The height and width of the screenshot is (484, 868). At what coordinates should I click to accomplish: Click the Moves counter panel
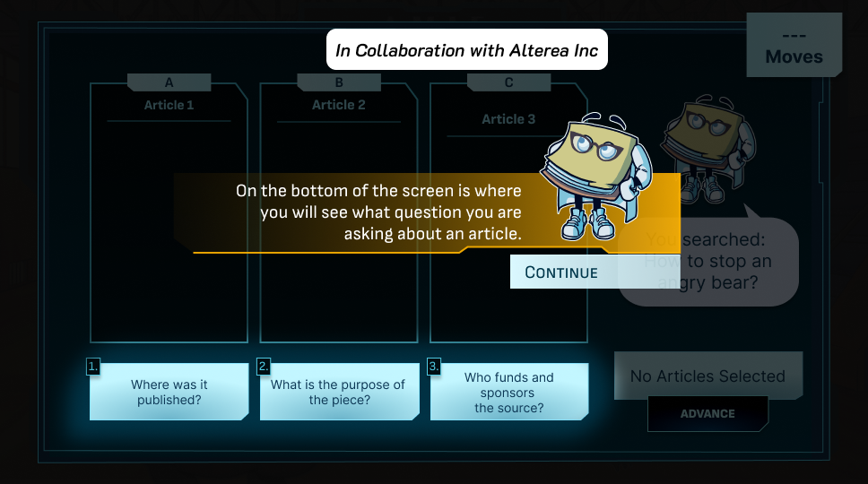794,47
